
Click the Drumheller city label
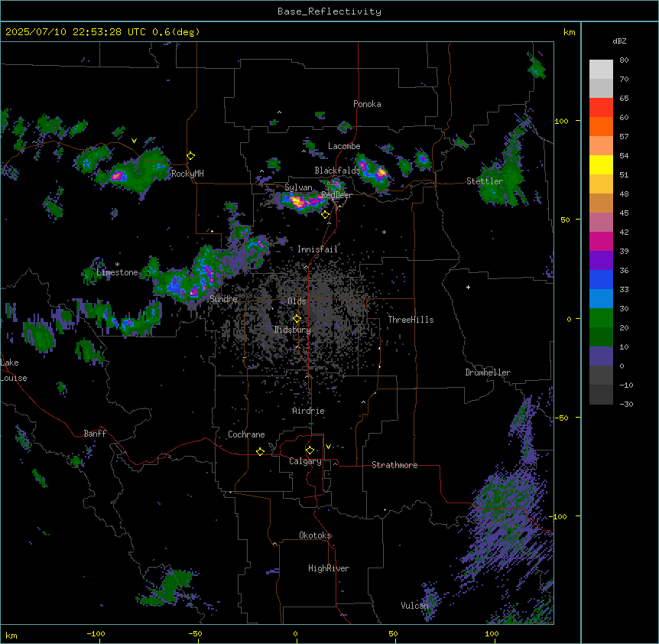click(x=488, y=372)
